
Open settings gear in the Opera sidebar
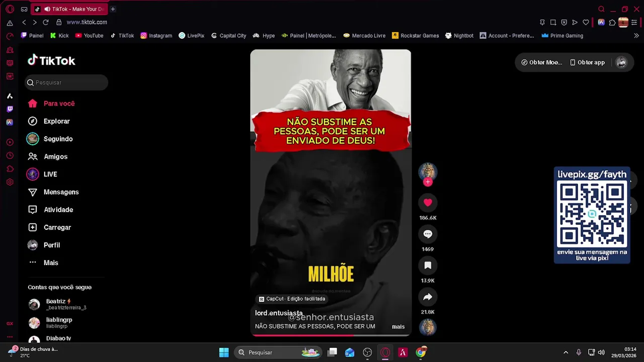[10, 182]
